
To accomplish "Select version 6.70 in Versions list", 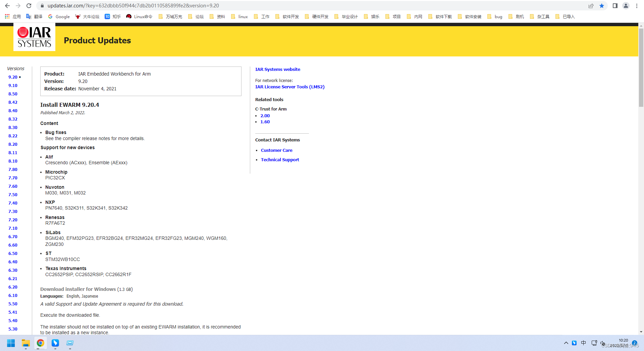I will pos(13,236).
